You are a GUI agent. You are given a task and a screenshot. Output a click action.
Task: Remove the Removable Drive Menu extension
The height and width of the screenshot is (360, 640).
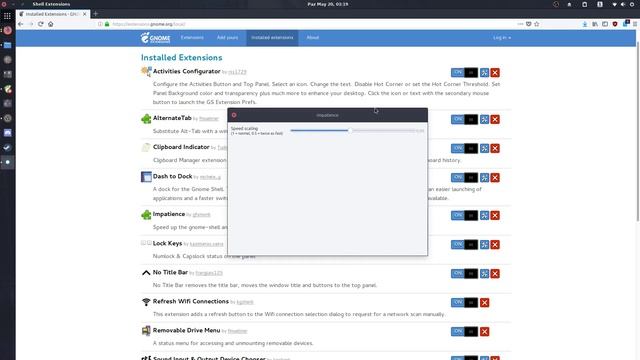pyautogui.click(x=484, y=331)
